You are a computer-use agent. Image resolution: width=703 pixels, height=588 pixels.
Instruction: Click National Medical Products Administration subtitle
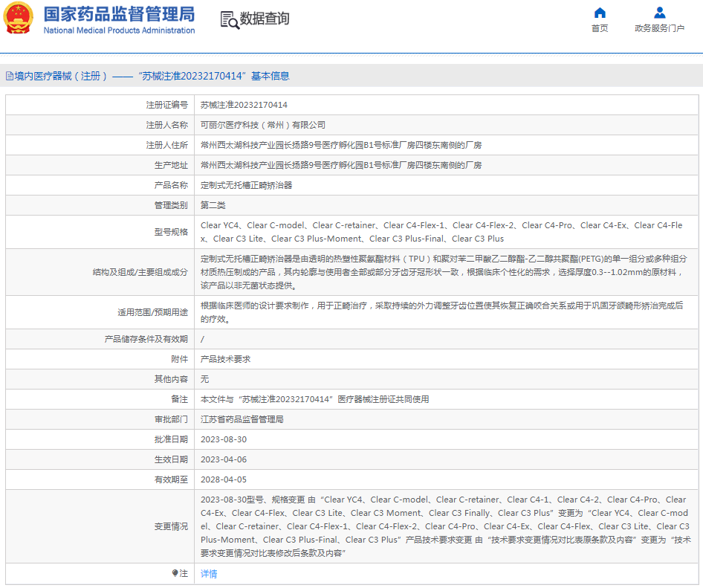coord(119,30)
